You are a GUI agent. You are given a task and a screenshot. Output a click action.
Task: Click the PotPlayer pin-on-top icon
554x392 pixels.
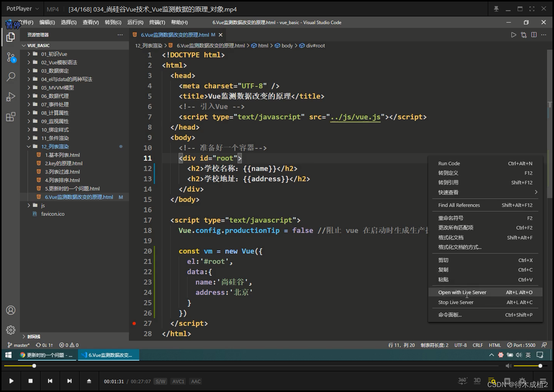[x=496, y=9]
